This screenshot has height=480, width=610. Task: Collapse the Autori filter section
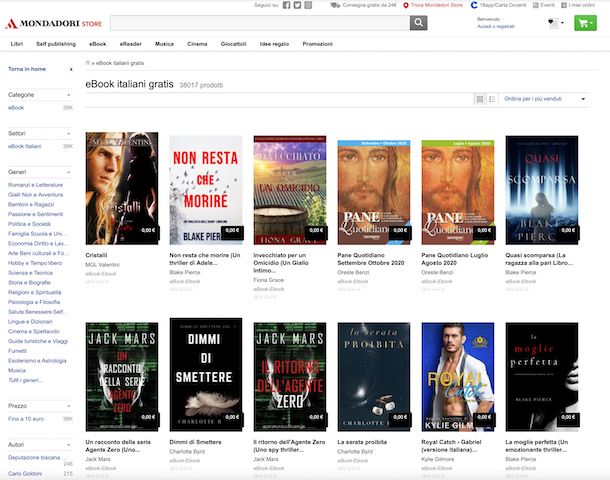click(68, 445)
